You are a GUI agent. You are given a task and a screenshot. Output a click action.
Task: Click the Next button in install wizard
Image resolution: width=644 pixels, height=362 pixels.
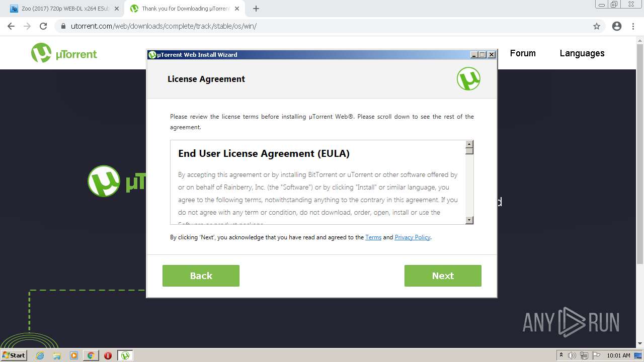pyautogui.click(x=443, y=276)
